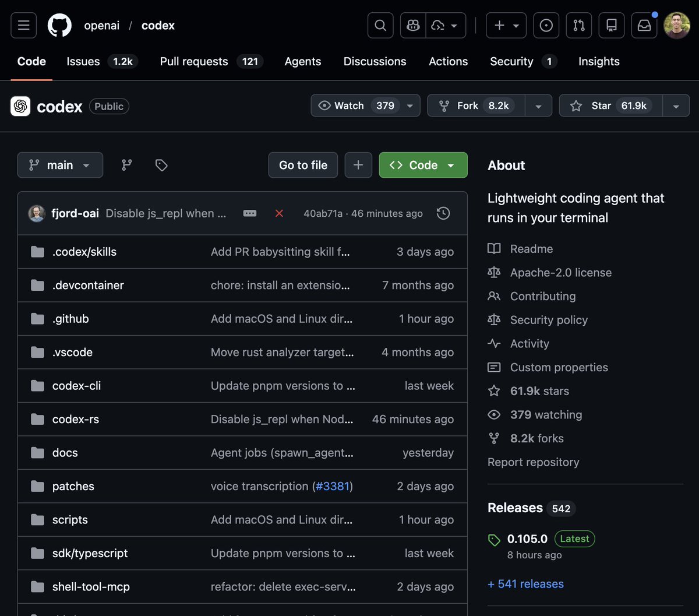Click the Copilot icon in the header
Screen dimensions: 699x616
tap(412, 25)
